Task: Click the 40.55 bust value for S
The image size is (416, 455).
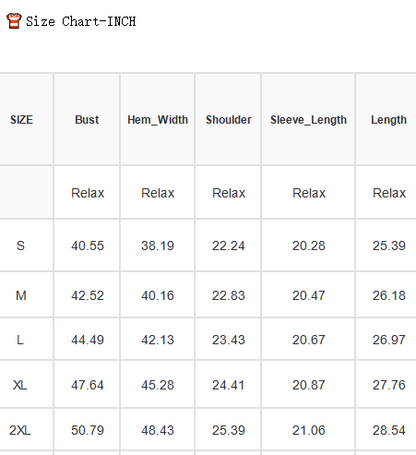Action: tap(88, 246)
